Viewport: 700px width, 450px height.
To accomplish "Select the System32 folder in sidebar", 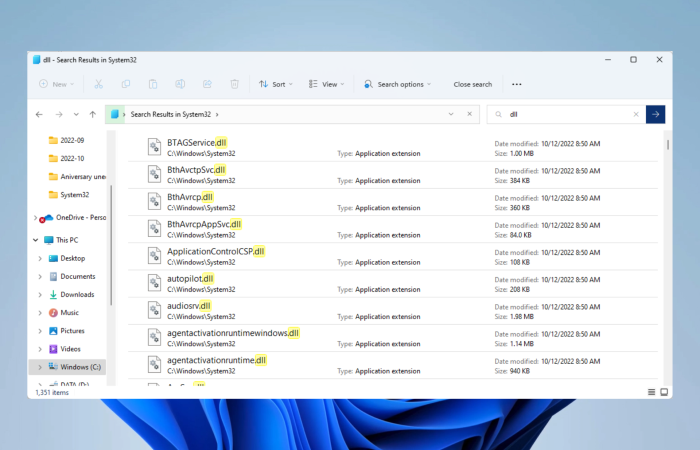I will (x=71, y=195).
